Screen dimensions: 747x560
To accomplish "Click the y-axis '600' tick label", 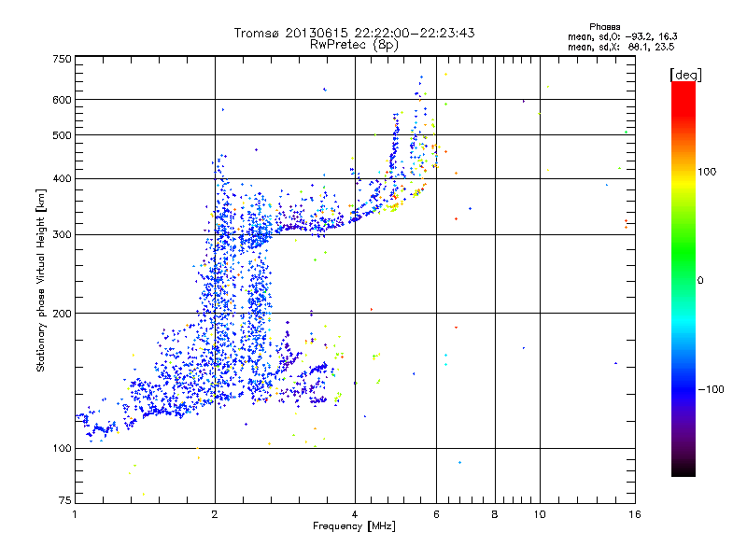I will coord(62,100).
